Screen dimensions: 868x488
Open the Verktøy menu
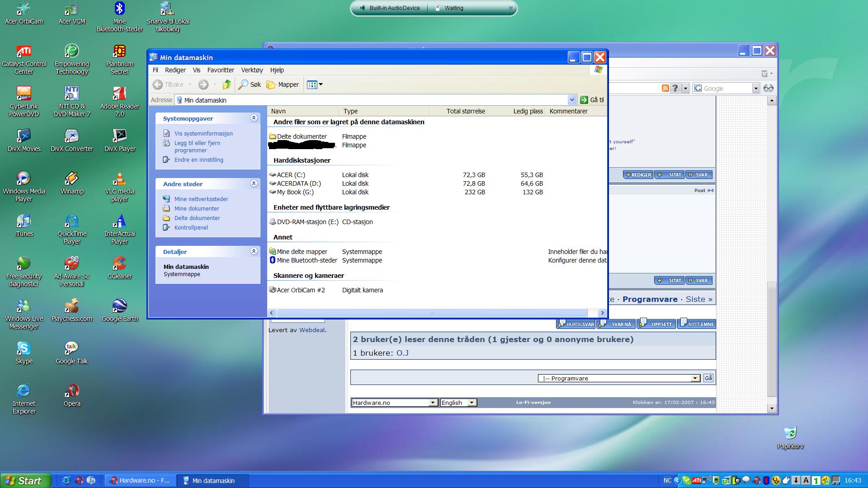pyautogui.click(x=252, y=70)
